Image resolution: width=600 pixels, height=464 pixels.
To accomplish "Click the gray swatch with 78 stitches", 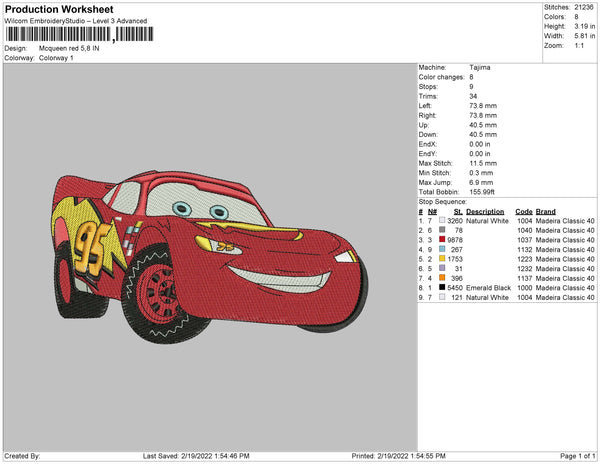I will click(x=442, y=230).
